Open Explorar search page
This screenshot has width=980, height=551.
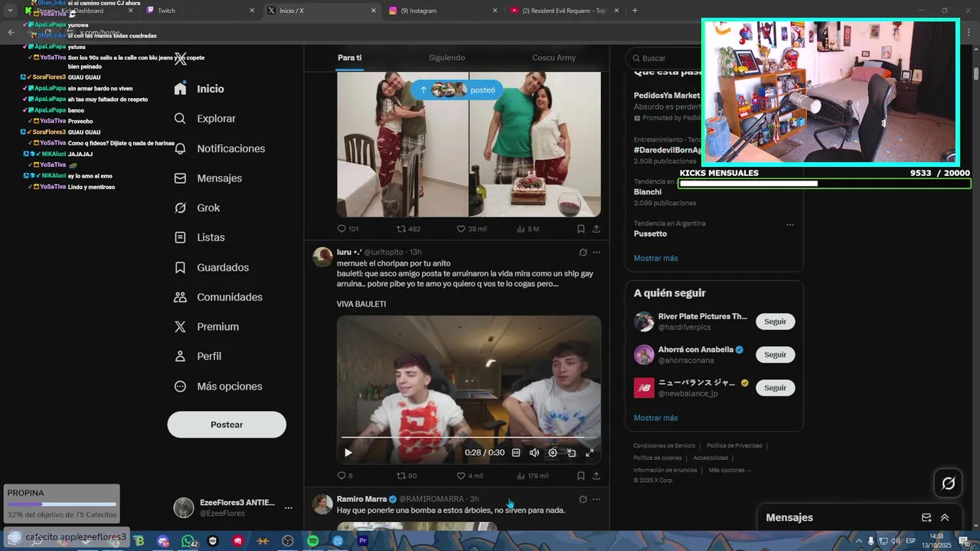tap(204, 119)
